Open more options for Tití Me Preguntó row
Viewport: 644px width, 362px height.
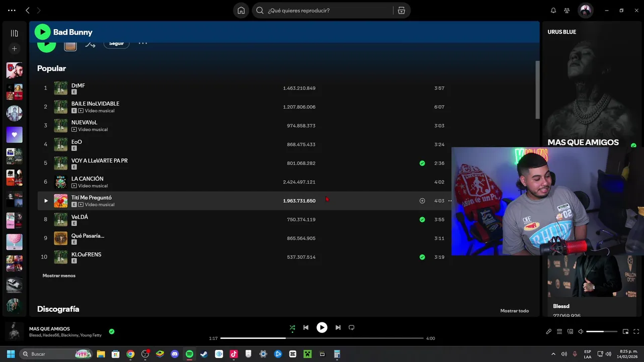450,201
